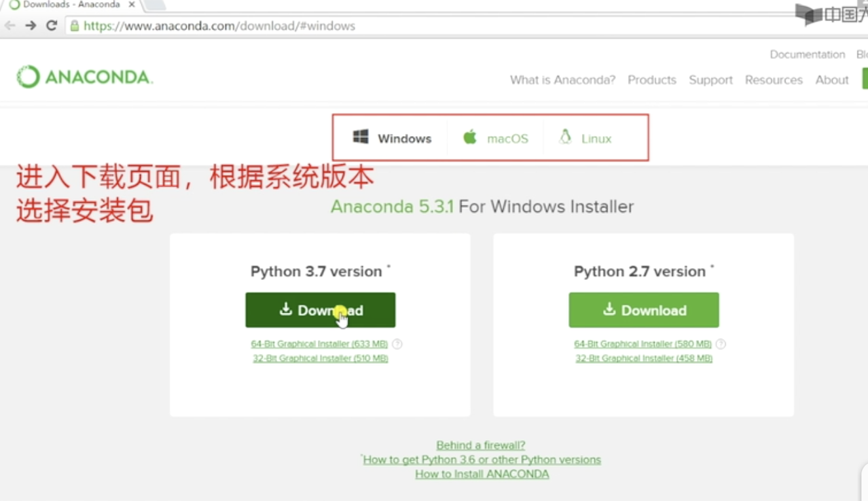Click the Linux penguin icon
Image resolution: width=868 pixels, height=501 pixels.
pos(565,137)
